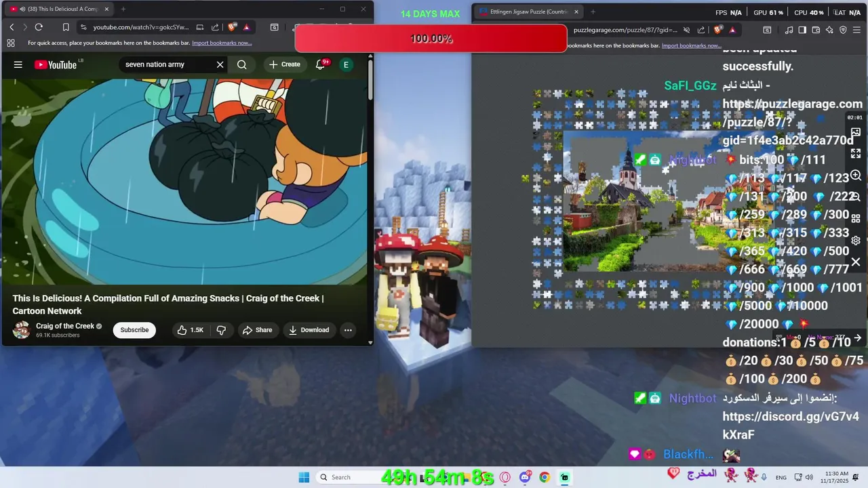Open the share icon in YouTube address bar

[x=215, y=27]
